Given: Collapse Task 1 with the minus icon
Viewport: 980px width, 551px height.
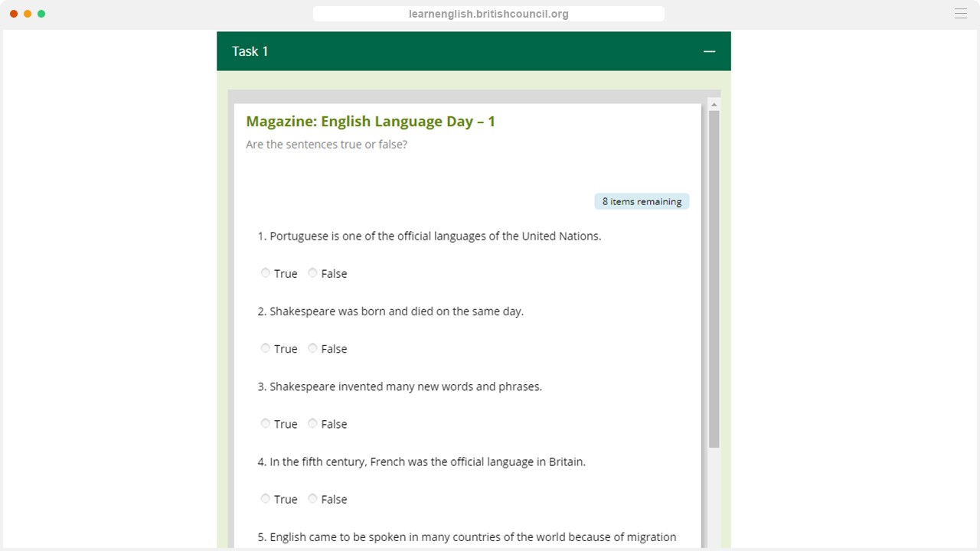Looking at the screenshot, I should (x=709, y=51).
